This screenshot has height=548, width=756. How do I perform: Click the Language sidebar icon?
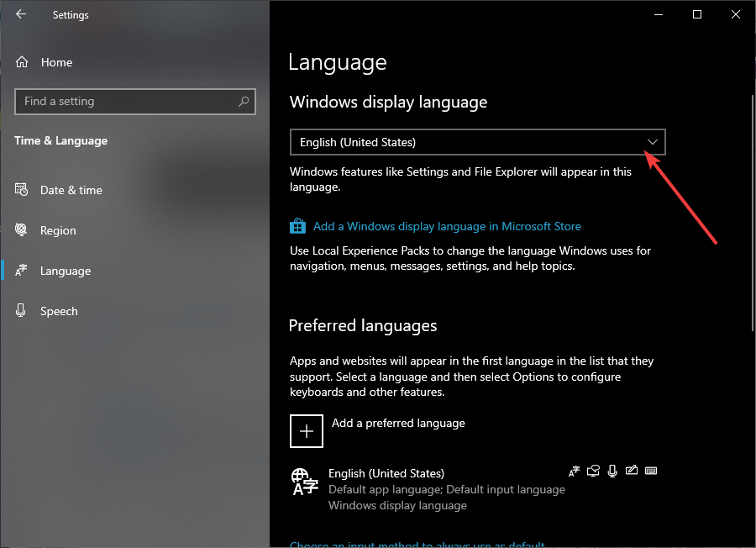coord(21,270)
